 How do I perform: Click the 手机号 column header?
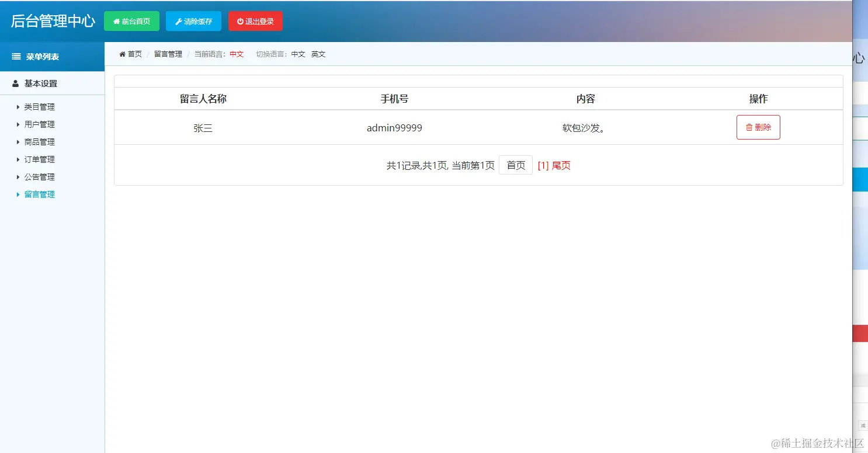[394, 99]
